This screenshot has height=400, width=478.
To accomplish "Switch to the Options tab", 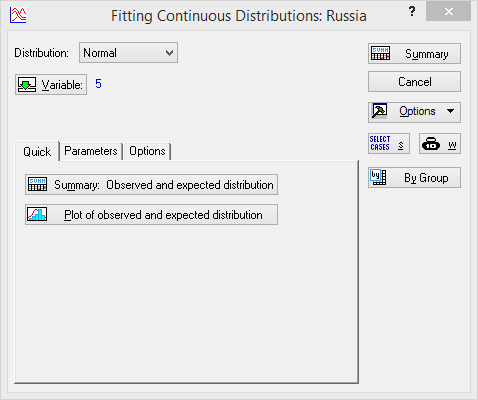I will coord(147,151).
